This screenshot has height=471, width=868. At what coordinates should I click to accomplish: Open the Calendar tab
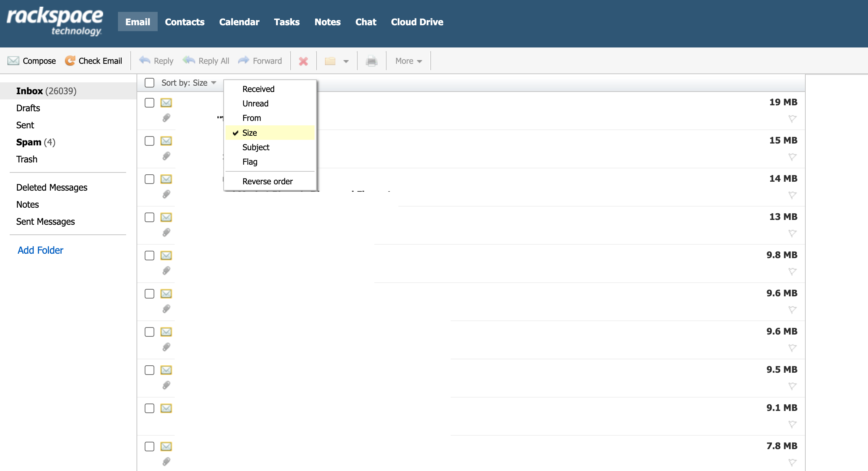click(x=239, y=22)
